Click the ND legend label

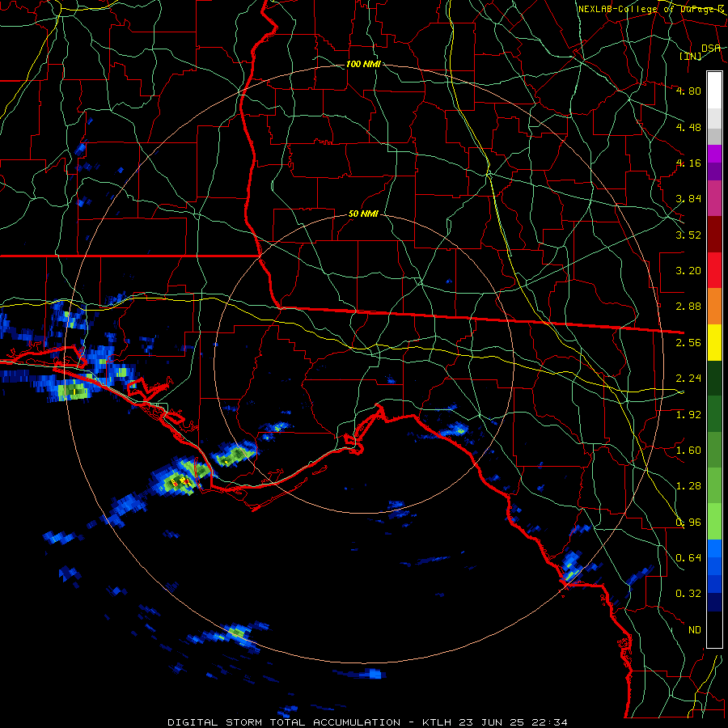(x=695, y=630)
